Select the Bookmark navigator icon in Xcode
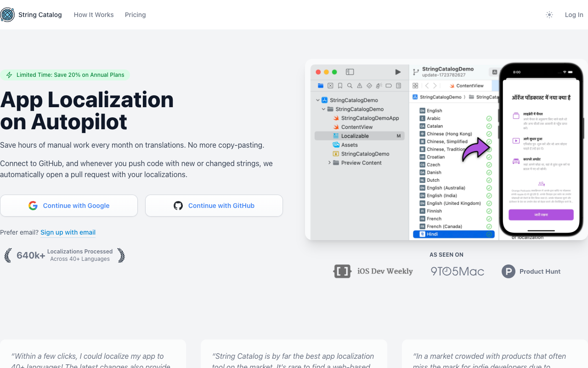This screenshot has height=368, width=588. [340, 86]
